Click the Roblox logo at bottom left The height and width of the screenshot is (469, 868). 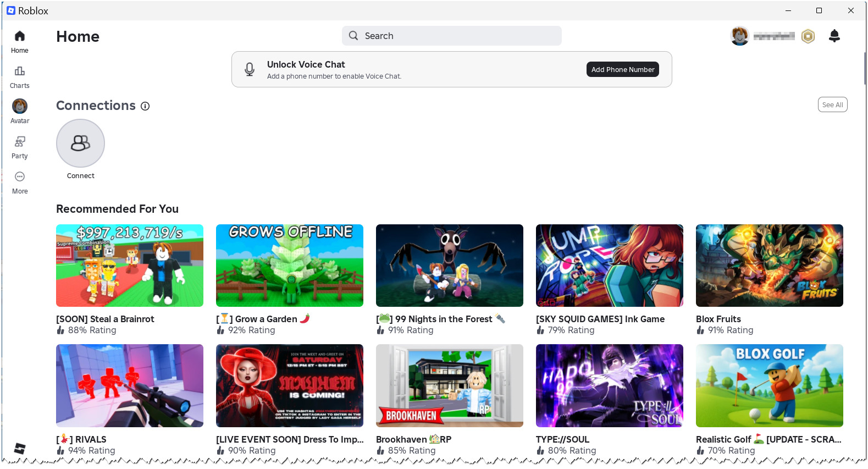pos(20,448)
